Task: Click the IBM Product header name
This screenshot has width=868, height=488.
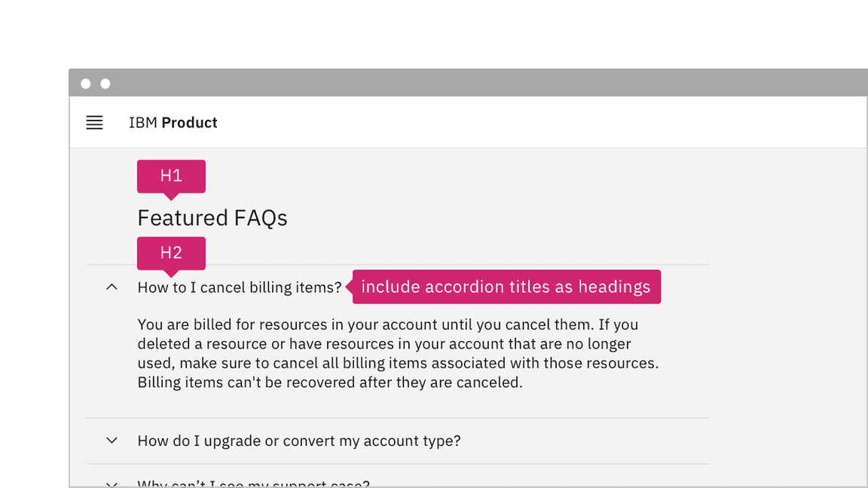Action: (x=173, y=123)
